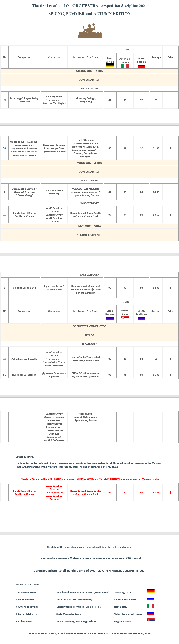Select the WIND ORCHESTRA section heading
179x644 pixels.
(x=89, y=163)
